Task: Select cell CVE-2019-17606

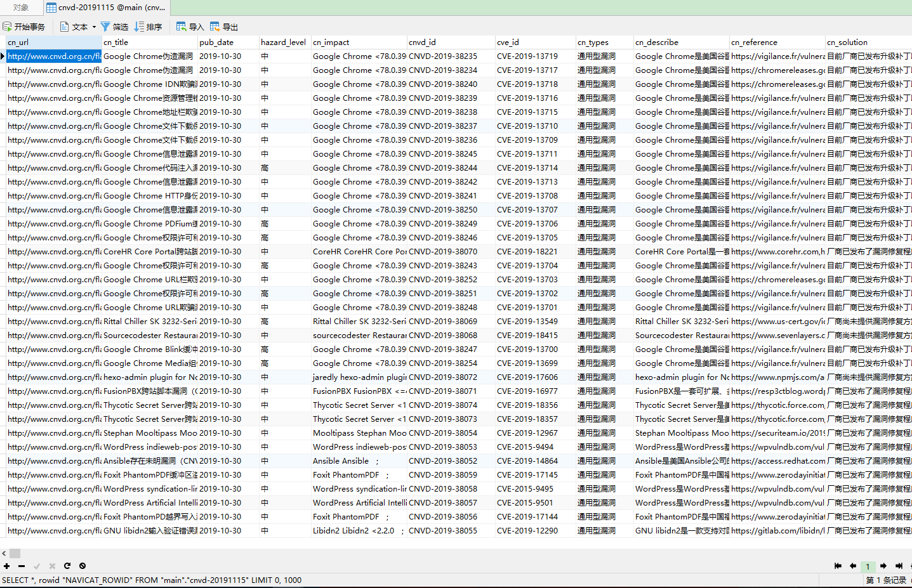Action: (536, 377)
